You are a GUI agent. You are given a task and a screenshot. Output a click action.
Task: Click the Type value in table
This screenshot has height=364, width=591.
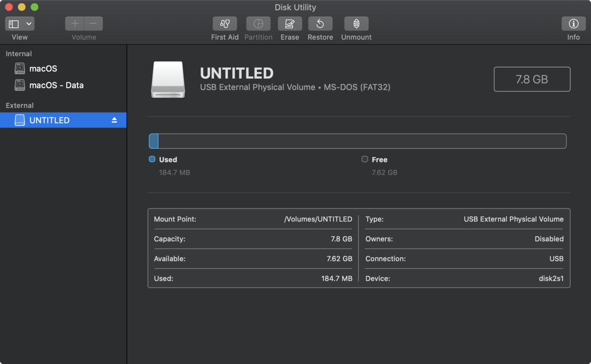coord(513,219)
